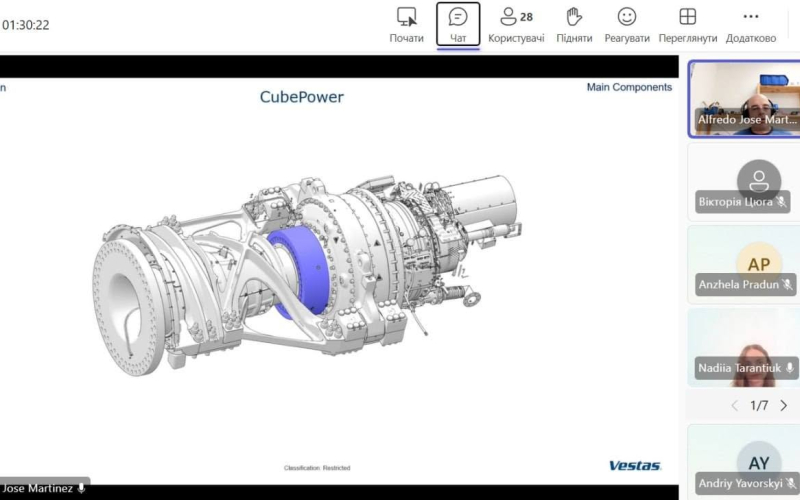The image size is (800, 500).
Task: Select Вікторія Цюга participant tile
Action: point(744,182)
